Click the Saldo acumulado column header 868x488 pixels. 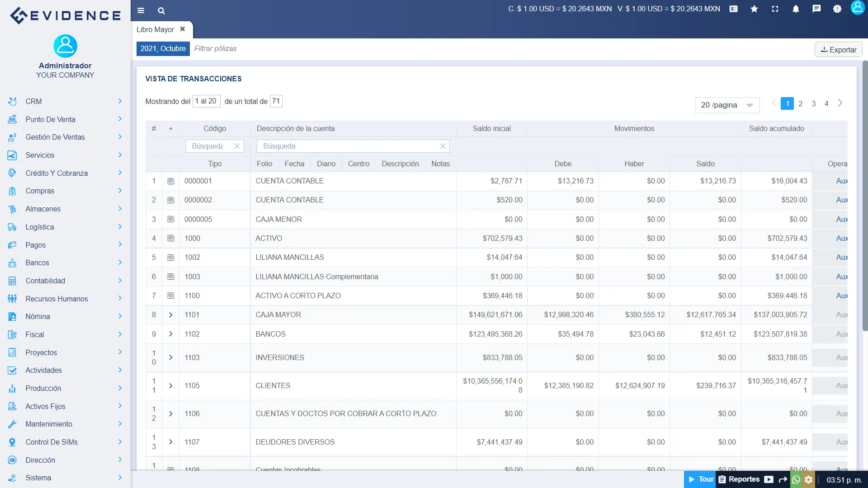pos(776,128)
